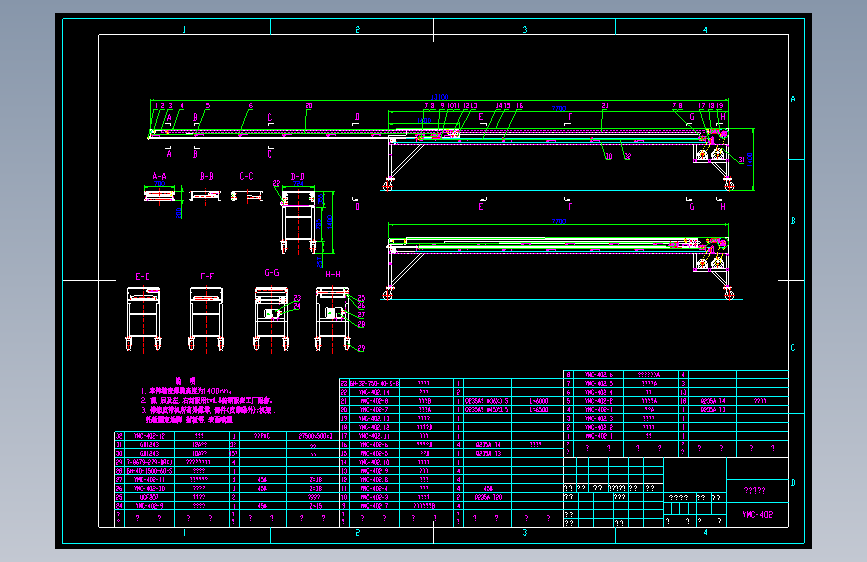
Task: Click balloon number 21 above the main elevation
Action: (x=605, y=106)
